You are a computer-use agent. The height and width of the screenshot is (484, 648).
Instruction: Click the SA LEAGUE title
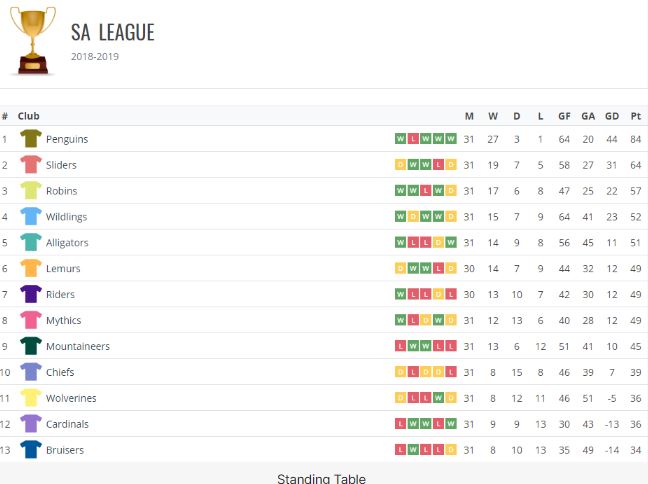(x=113, y=32)
